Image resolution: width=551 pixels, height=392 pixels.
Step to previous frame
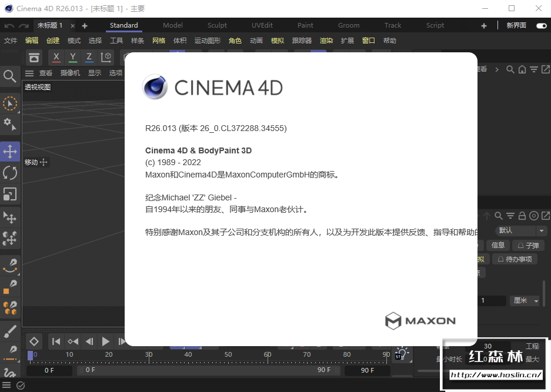point(89,341)
